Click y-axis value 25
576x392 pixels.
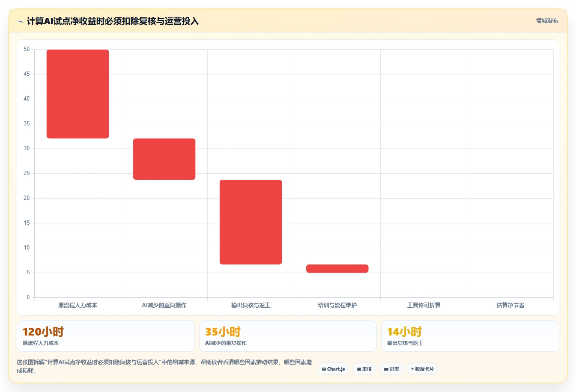click(x=27, y=173)
